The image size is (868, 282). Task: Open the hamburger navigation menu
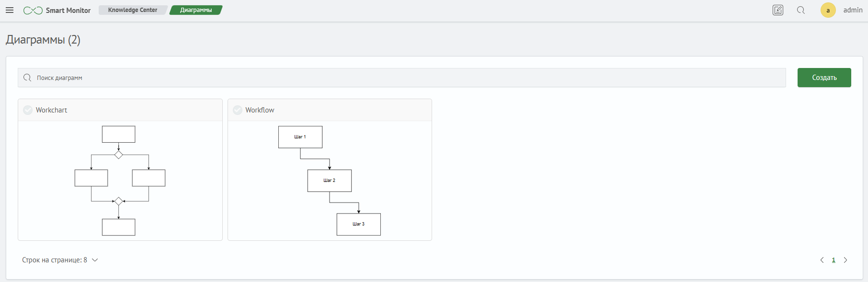click(x=10, y=10)
